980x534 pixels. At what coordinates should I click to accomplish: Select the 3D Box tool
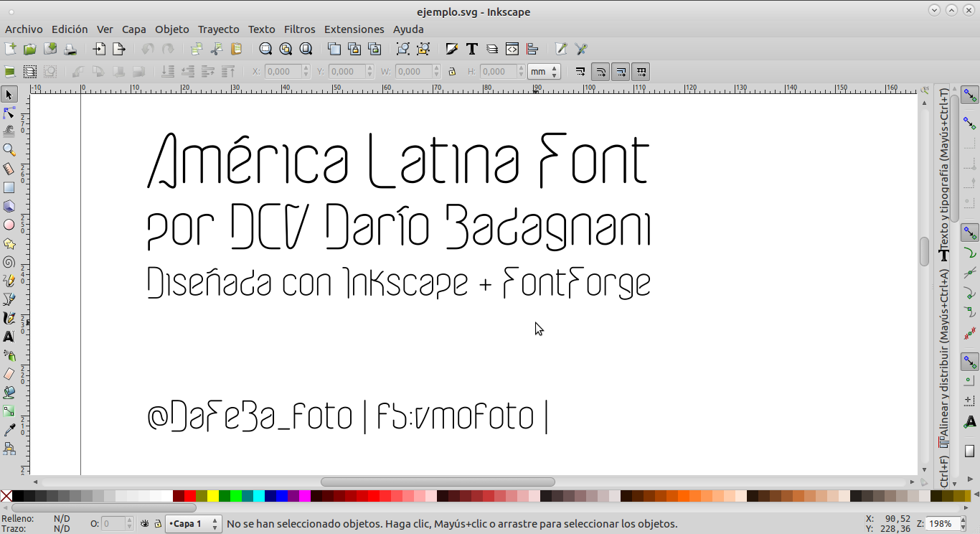[9, 206]
